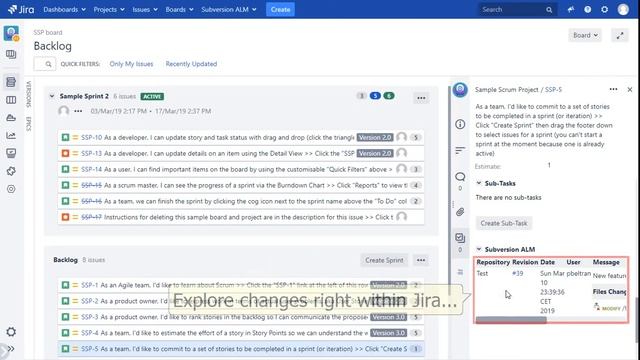Expand the sidebar with the double-arrow icon

(11, 349)
